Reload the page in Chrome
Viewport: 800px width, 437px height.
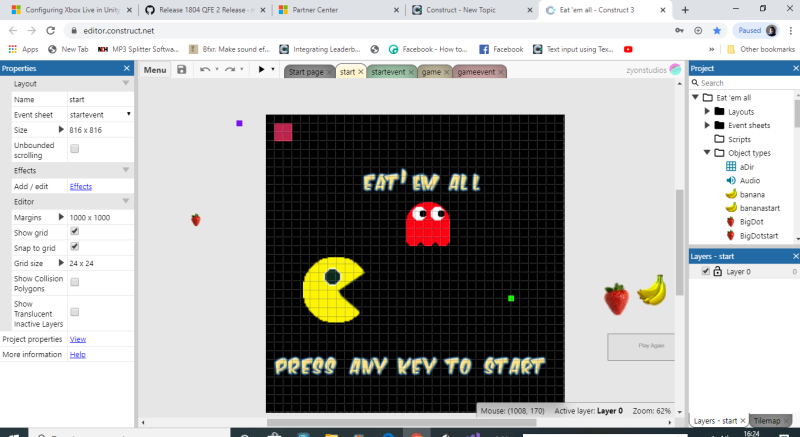(51, 31)
